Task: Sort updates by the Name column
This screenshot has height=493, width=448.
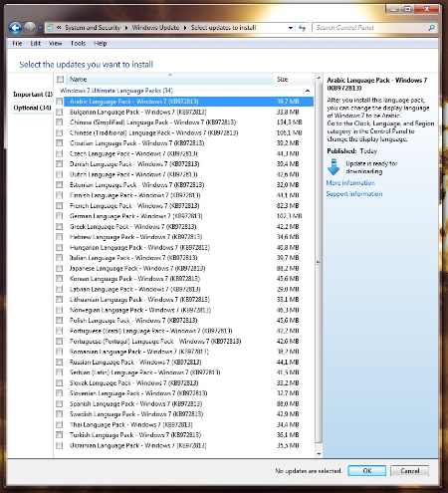Action: pyautogui.click(x=170, y=80)
